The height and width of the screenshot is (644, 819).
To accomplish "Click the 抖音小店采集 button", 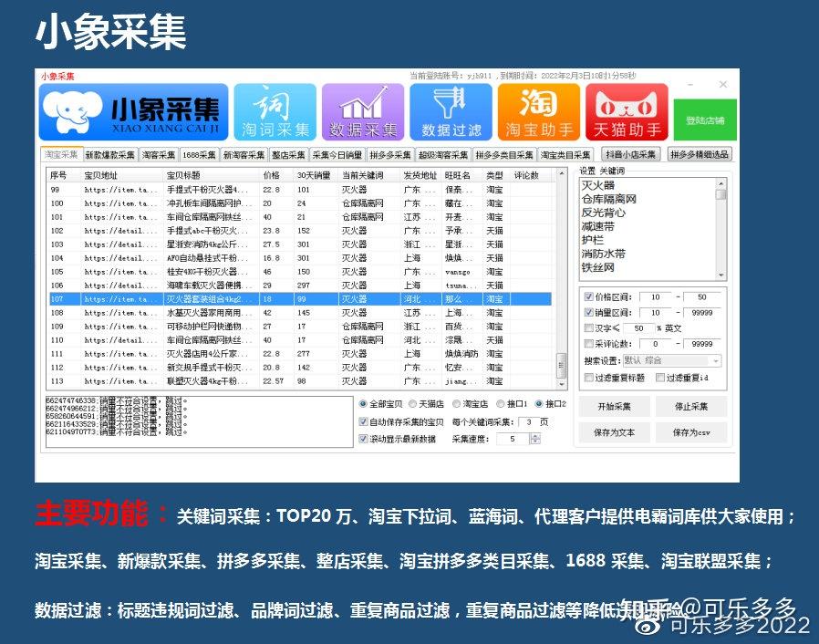I will [631, 154].
